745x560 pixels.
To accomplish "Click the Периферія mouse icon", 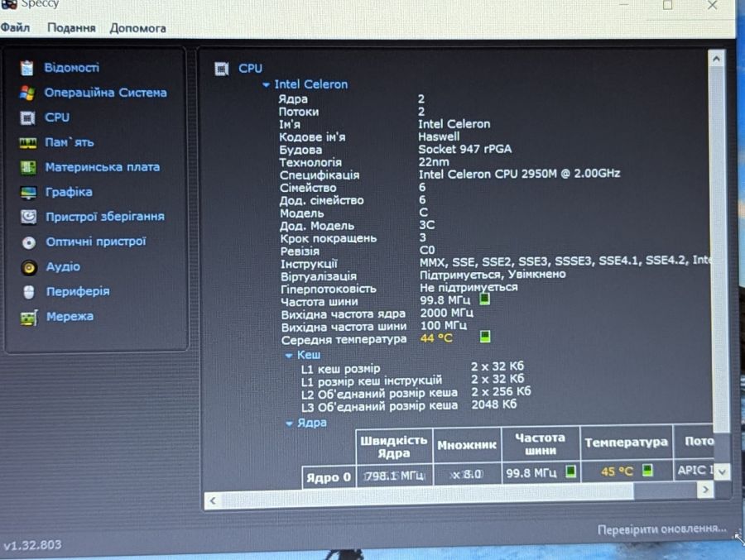I will pos(29,293).
